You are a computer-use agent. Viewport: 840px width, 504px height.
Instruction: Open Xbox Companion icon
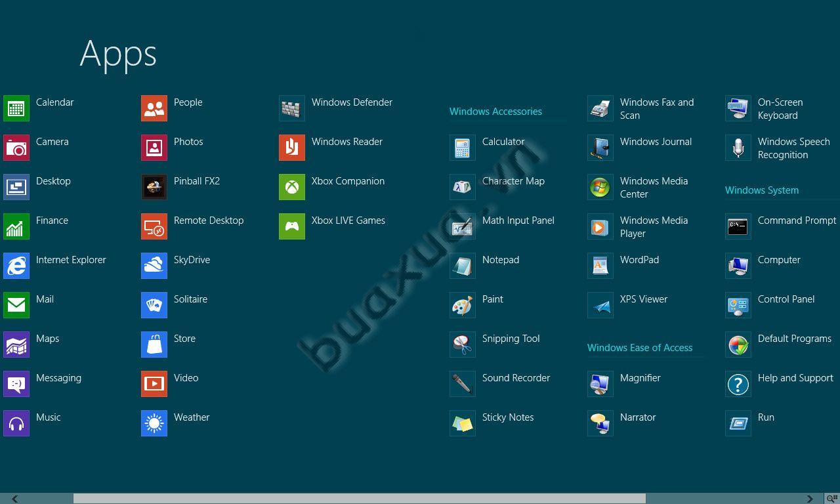292,187
